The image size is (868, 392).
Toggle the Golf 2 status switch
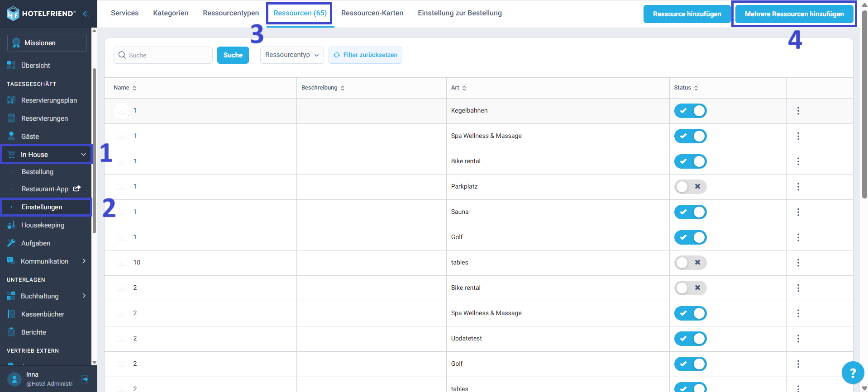[690, 364]
